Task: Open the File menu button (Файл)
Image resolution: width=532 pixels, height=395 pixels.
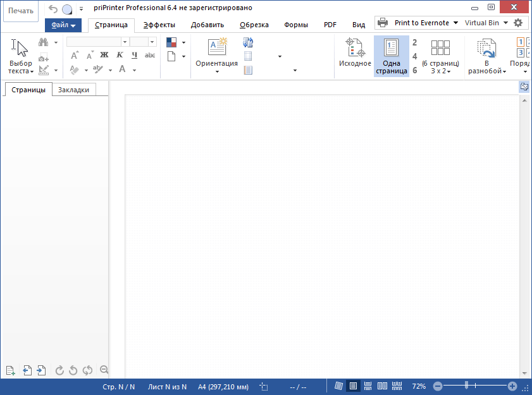Action: 63,25
